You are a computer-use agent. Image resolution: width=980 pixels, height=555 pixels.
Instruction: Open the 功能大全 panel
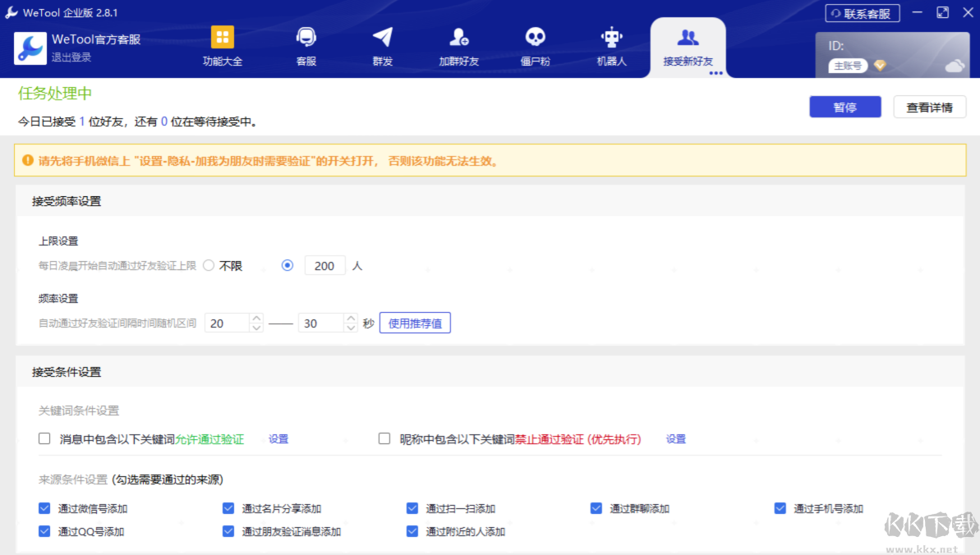(223, 44)
